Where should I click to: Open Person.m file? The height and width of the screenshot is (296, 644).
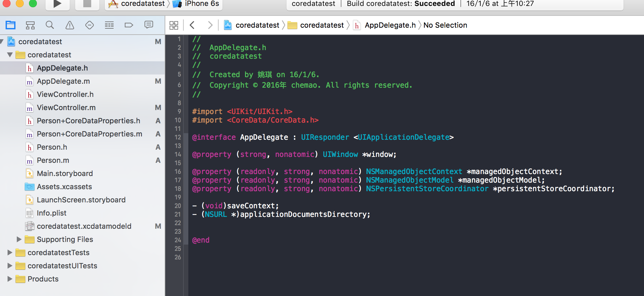click(x=82, y=160)
